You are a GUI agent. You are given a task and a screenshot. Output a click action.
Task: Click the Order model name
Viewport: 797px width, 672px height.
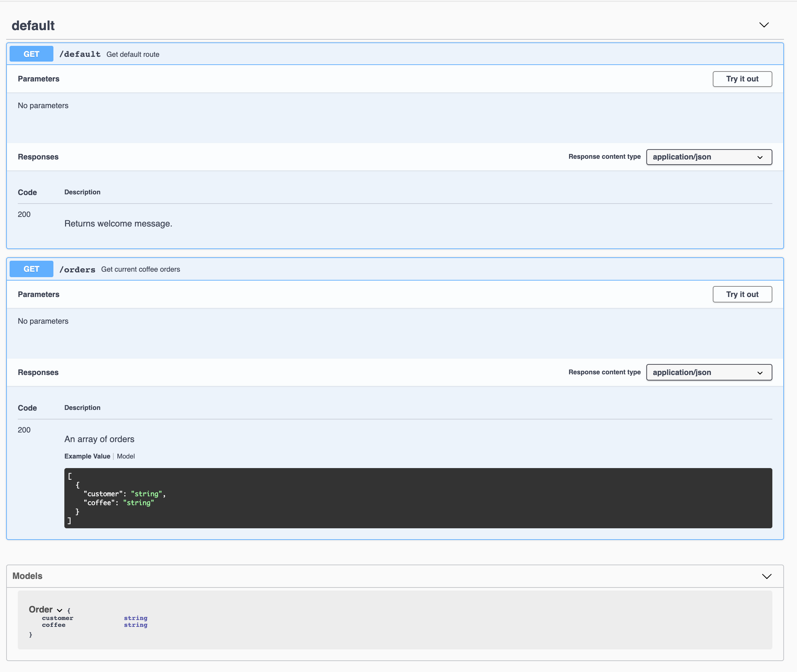click(40, 609)
